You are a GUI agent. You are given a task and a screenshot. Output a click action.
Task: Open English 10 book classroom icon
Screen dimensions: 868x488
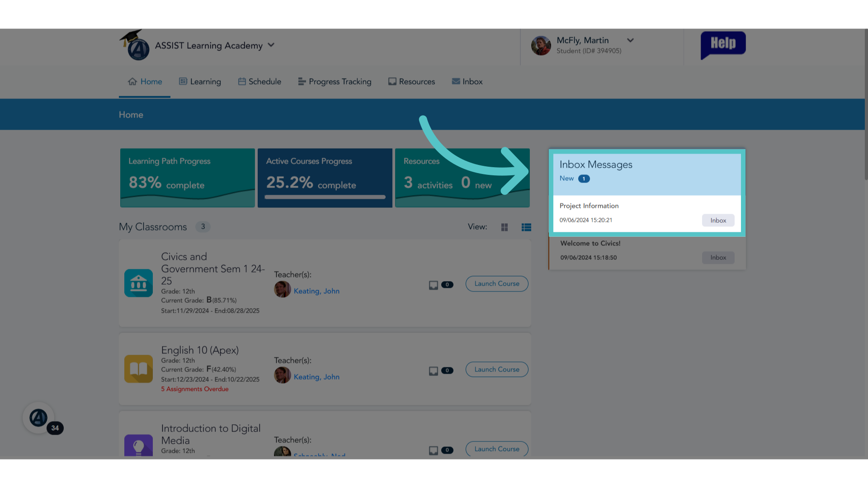(x=138, y=369)
